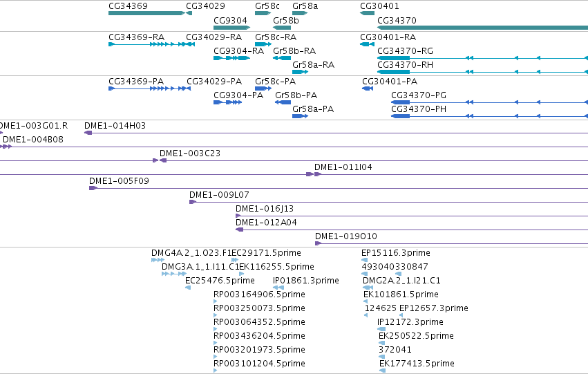This screenshot has height=374, width=588.
Task: Click the CG9304-PA protein feature
Action: tap(227, 102)
